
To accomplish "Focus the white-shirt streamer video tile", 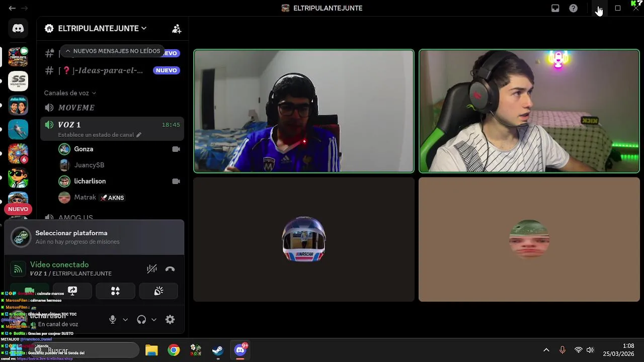I will coord(529,111).
